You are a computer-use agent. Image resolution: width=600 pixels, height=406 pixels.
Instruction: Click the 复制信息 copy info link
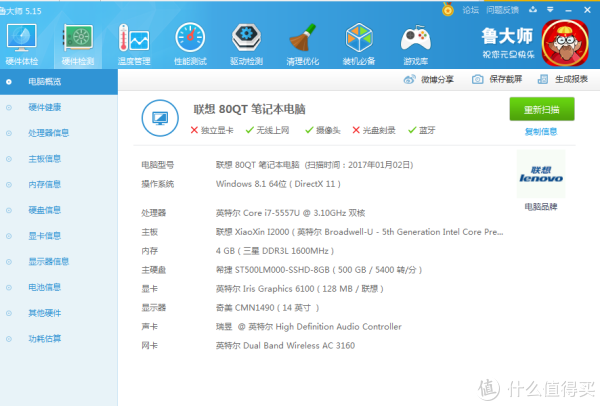pyautogui.click(x=541, y=132)
